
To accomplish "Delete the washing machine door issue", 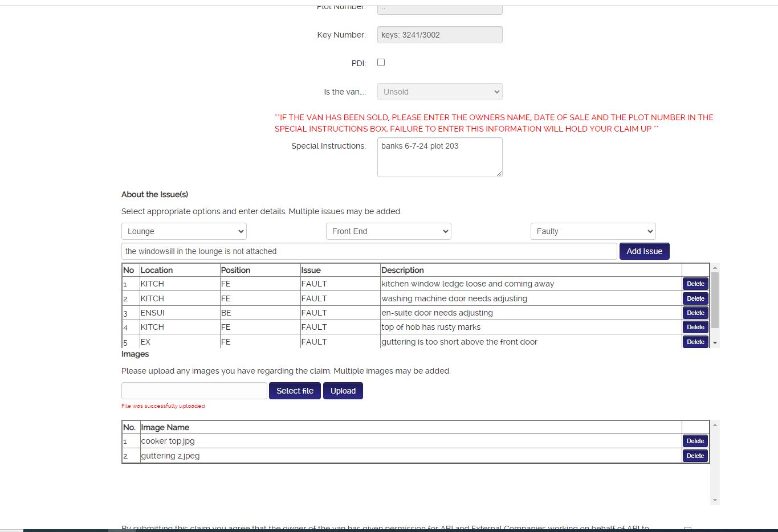I will [x=695, y=298].
